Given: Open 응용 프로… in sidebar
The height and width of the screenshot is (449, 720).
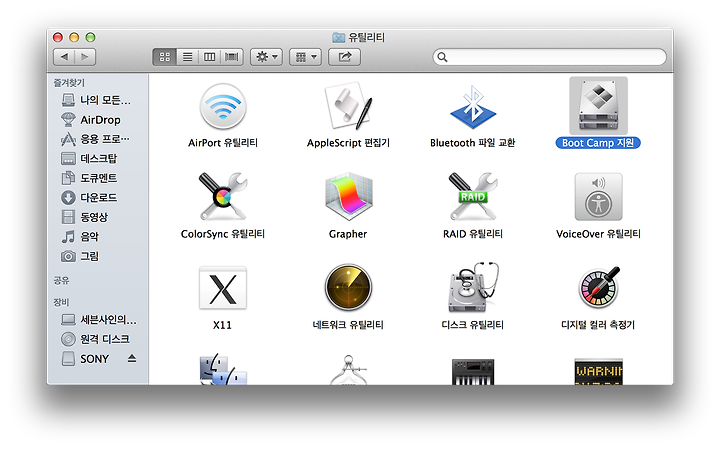Looking at the screenshot, I should point(97,139).
